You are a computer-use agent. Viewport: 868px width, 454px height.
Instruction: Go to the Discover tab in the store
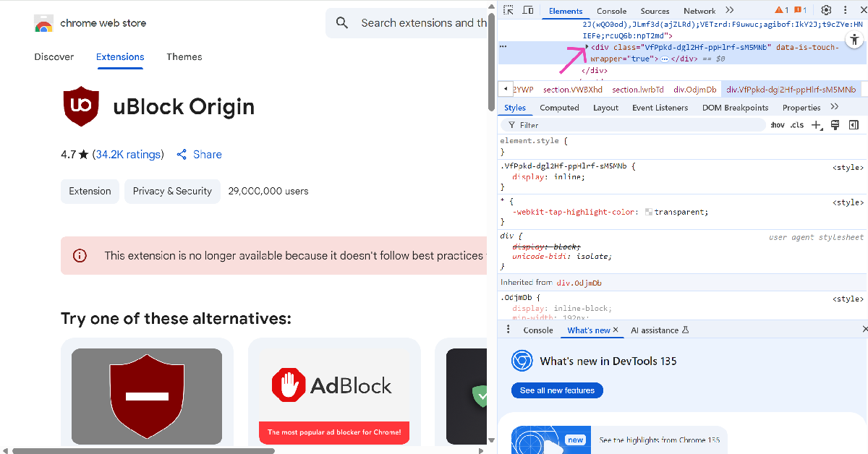(x=54, y=56)
